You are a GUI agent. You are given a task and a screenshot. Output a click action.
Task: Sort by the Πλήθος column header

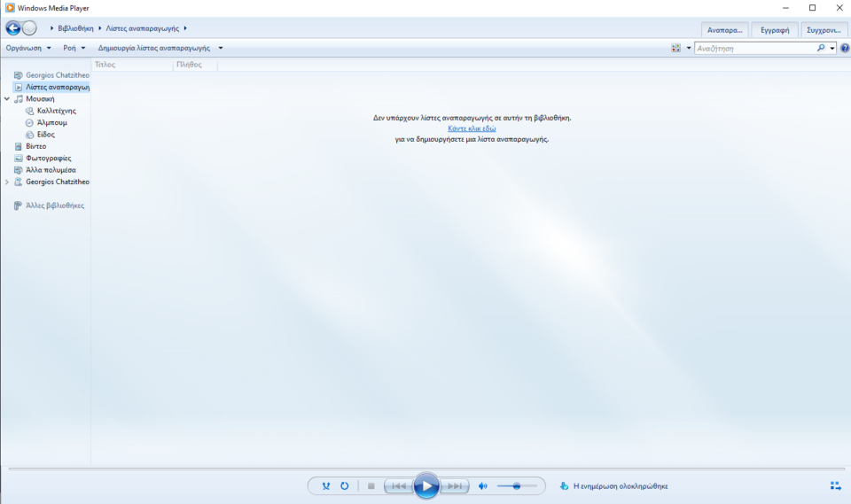pos(195,65)
